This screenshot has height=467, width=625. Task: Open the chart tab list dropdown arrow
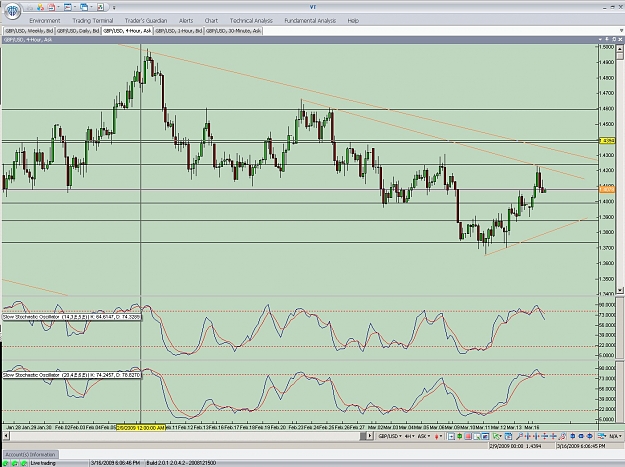pos(621,31)
